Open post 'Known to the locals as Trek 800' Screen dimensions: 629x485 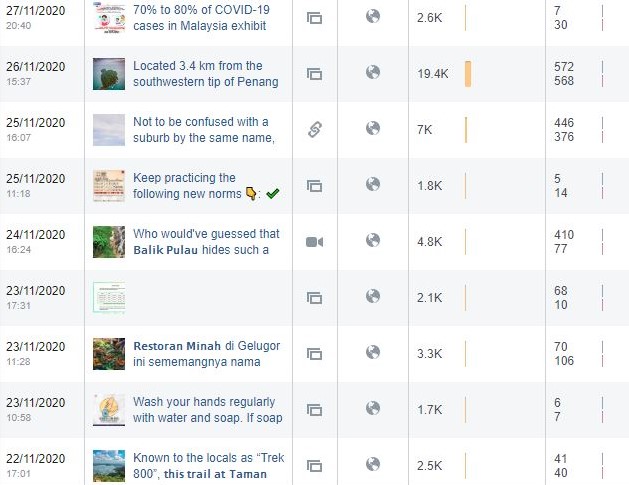tap(209, 466)
